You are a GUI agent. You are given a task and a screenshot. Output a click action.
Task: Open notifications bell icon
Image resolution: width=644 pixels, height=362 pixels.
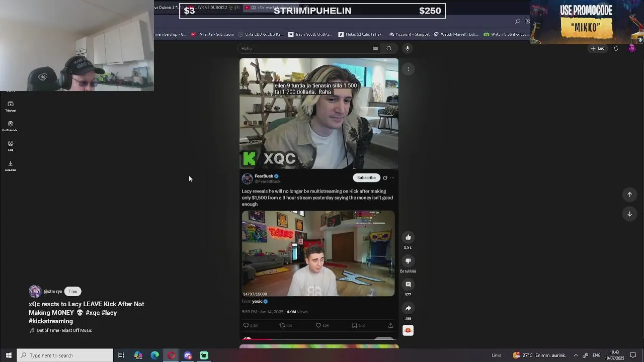coord(615,48)
